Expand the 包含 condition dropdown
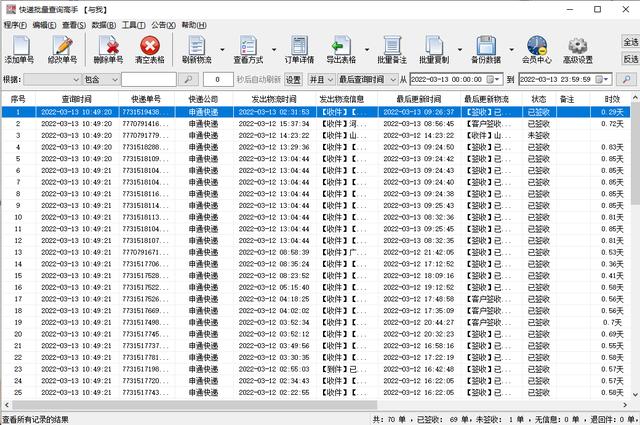Screen dimensions: 640x425 click(111, 79)
